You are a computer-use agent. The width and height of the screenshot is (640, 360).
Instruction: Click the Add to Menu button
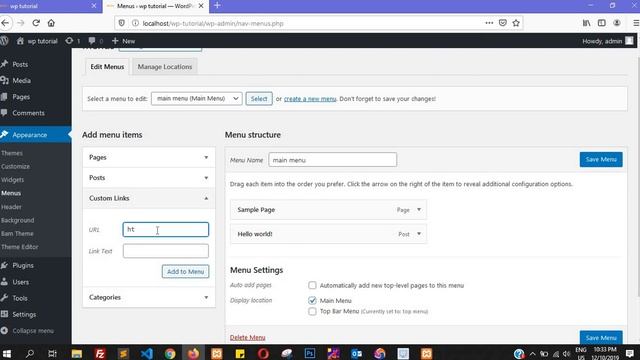pos(185,271)
